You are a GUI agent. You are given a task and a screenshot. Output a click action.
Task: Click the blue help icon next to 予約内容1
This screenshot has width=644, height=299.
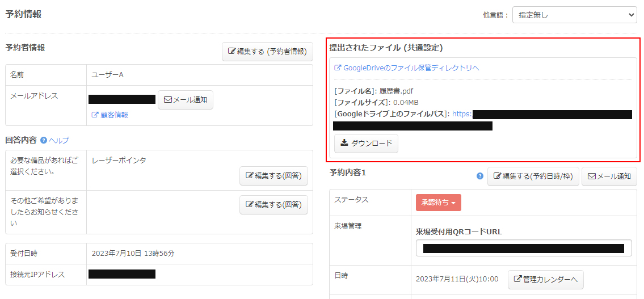(480, 176)
